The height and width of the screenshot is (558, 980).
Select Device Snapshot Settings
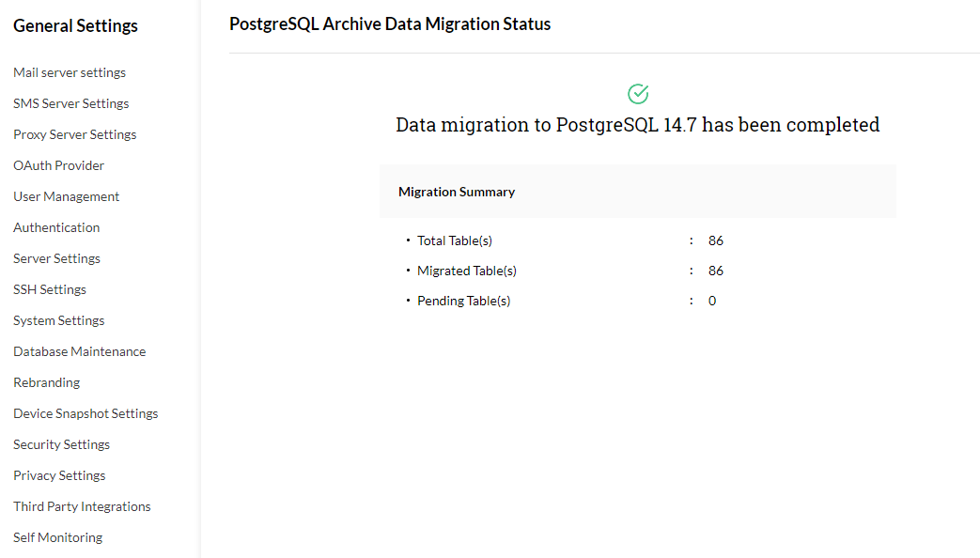pos(86,413)
